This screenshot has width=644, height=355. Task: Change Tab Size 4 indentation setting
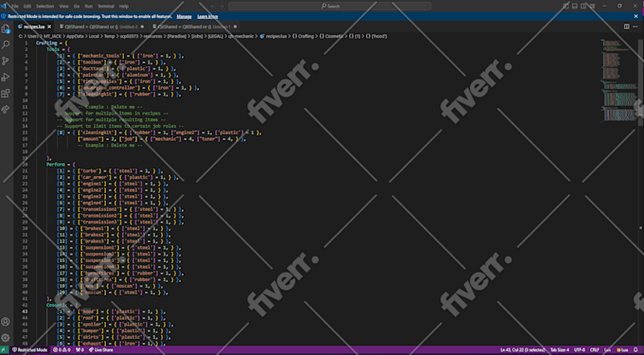560,350
